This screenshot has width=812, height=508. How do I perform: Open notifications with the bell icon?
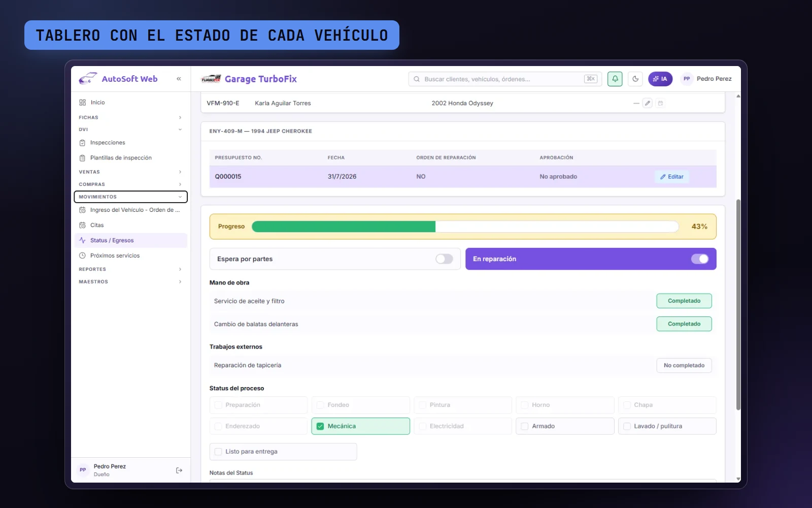[x=615, y=79]
